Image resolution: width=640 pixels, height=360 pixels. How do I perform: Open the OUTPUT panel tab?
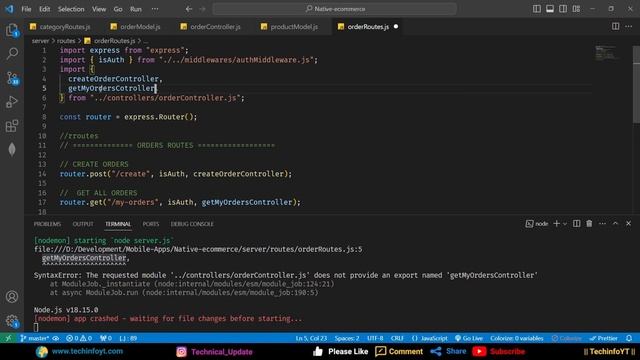83,224
